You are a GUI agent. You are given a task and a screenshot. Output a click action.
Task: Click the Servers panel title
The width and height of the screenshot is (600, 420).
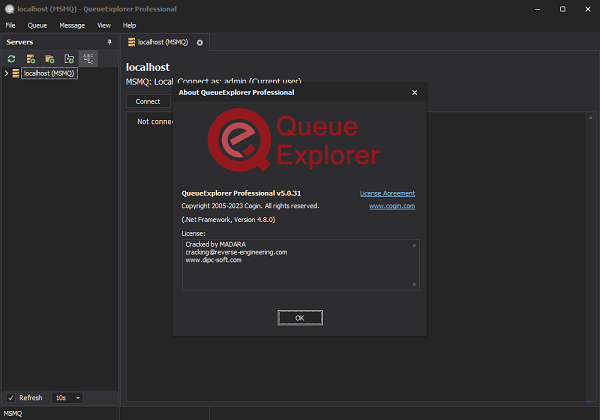20,42
